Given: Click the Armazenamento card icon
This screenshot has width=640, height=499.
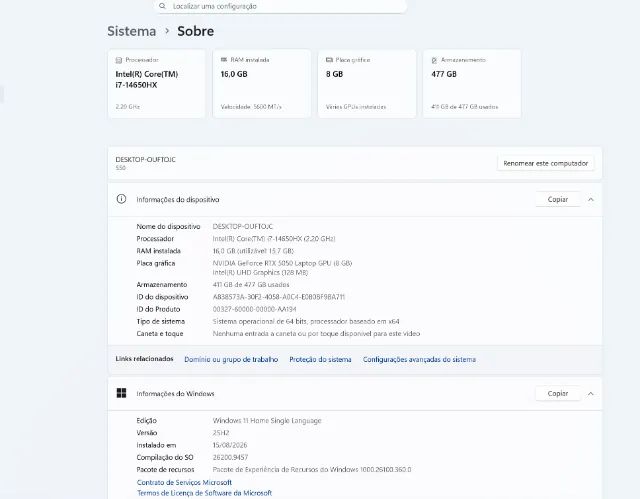Looking at the screenshot, I should [434, 60].
